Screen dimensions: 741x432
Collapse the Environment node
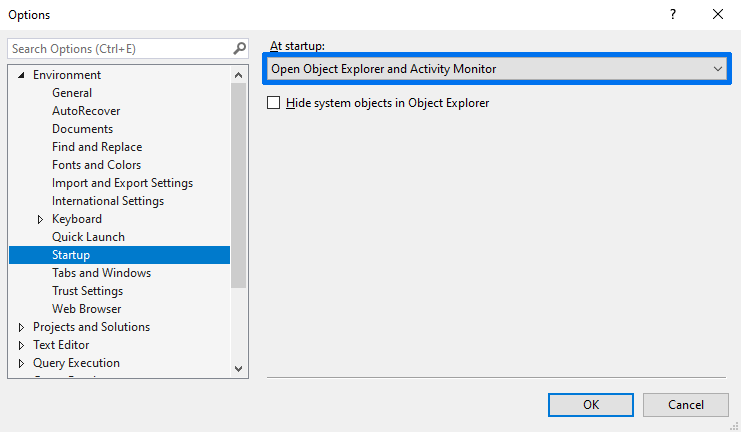[21, 75]
